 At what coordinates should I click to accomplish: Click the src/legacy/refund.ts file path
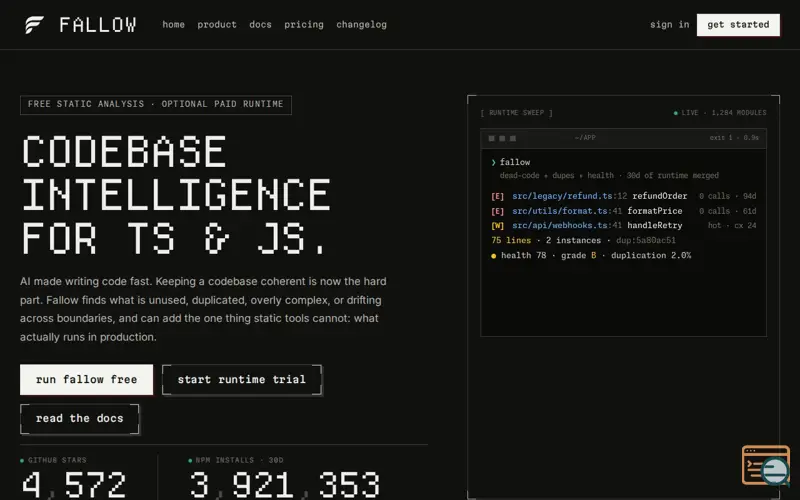(562, 196)
